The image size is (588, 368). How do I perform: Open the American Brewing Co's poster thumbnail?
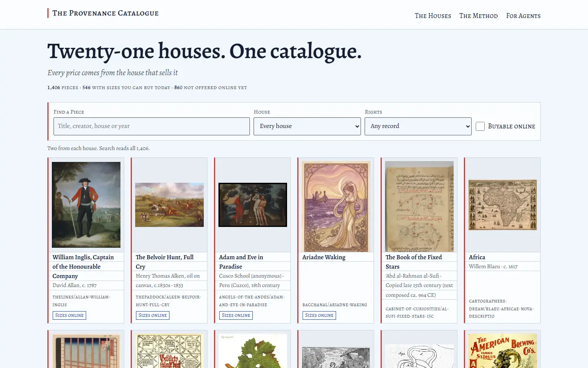[x=503, y=351]
